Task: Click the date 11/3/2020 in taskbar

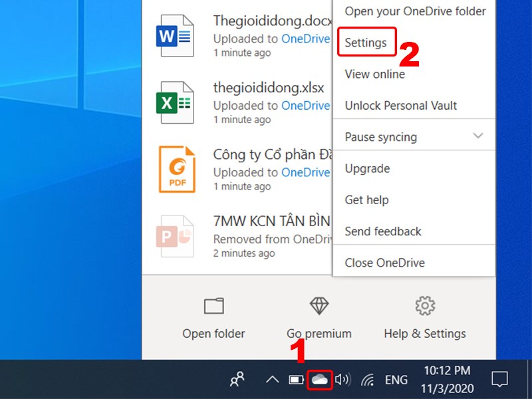Action: 447,388
